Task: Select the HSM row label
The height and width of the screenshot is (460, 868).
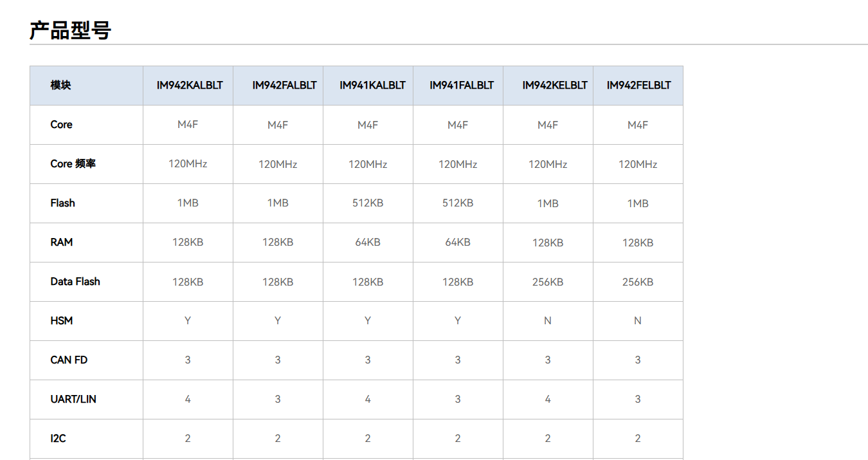Action: click(61, 321)
